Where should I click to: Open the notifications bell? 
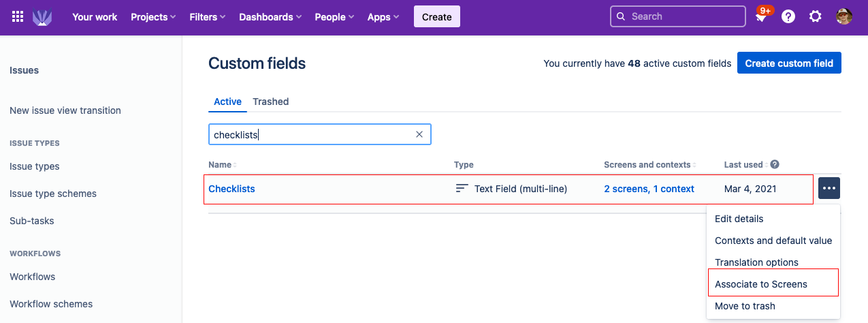pyautogui.click(x=761, y=17)
